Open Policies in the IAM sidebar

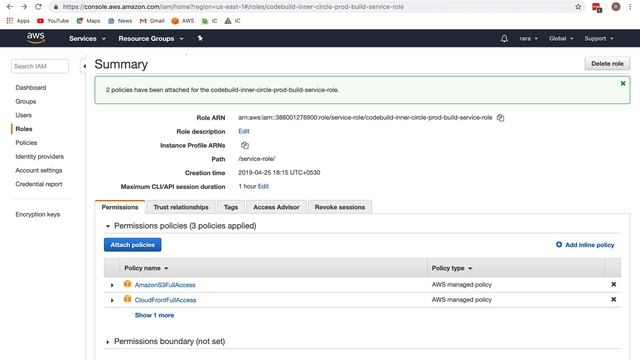point(26,142)
